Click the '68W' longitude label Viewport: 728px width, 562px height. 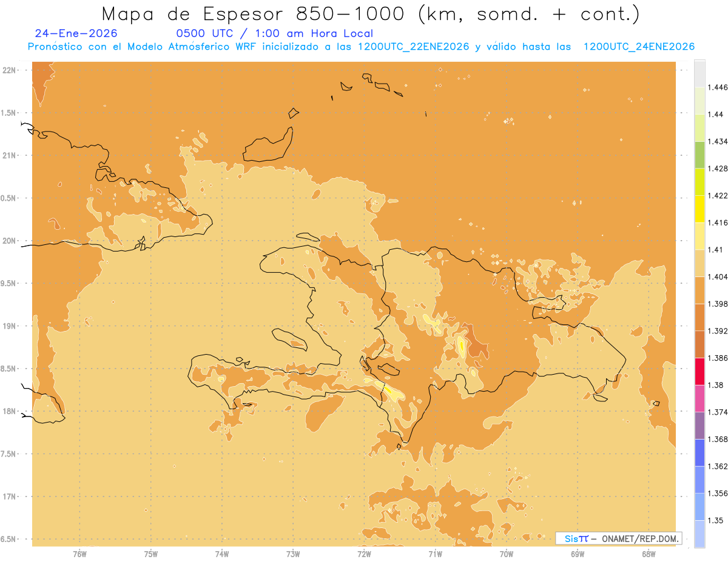(649, 554)
